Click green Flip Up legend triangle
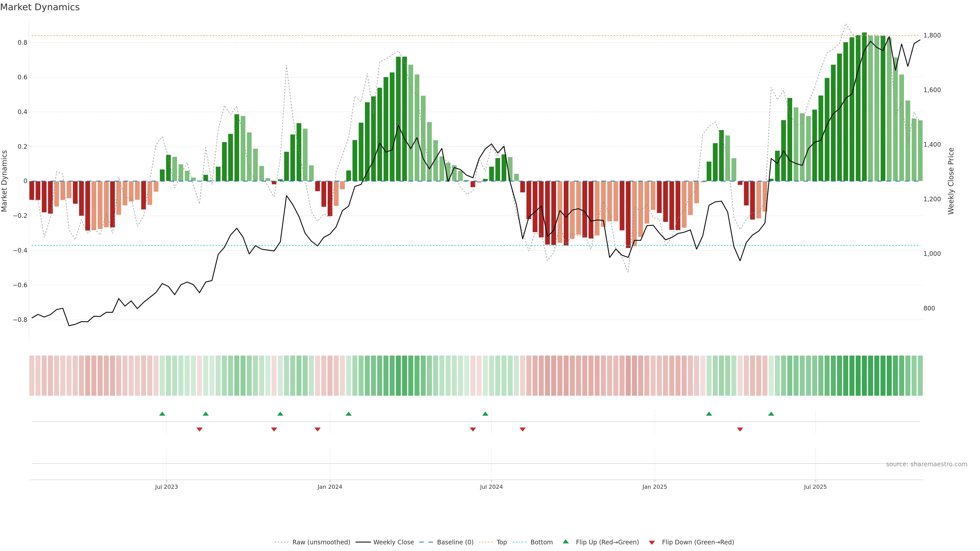This screenshot has width=980, height=551. coord(566,542)
